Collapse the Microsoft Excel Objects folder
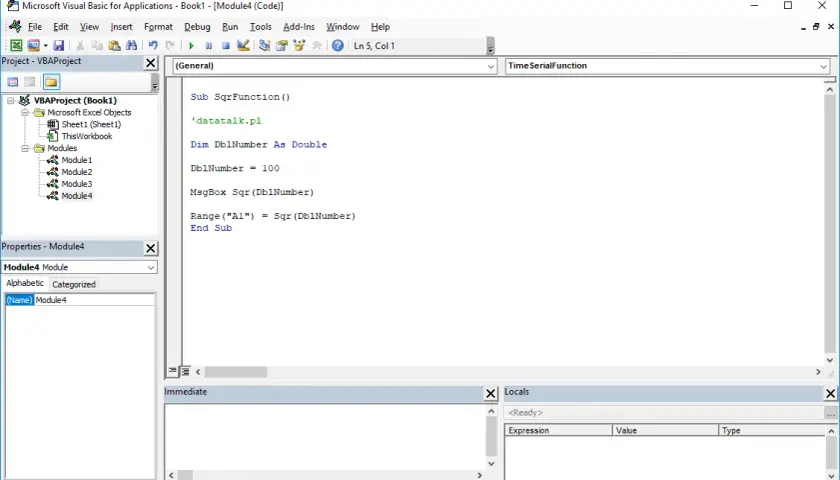 [25, 112]
